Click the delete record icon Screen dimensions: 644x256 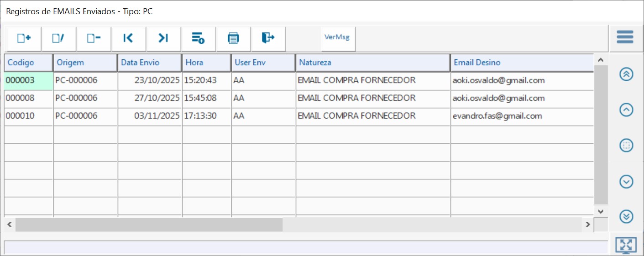coord(94,39)
